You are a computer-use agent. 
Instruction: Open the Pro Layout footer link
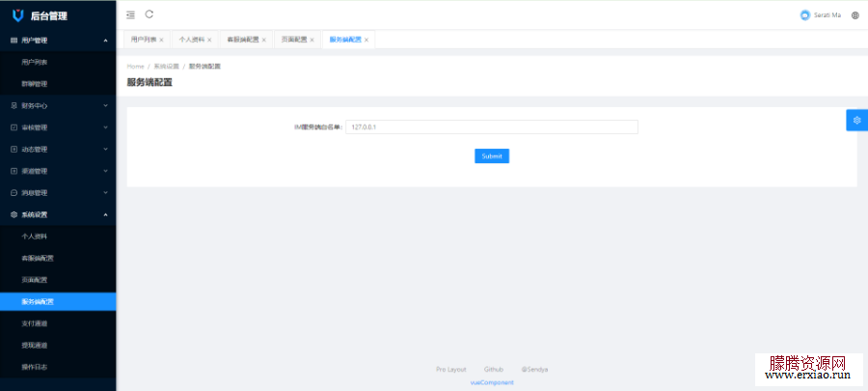click(450, 370)
